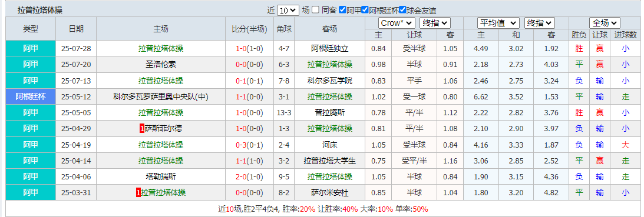
Task: Open the 终指 dropdown beside Crow*
Action: point(435,23)
